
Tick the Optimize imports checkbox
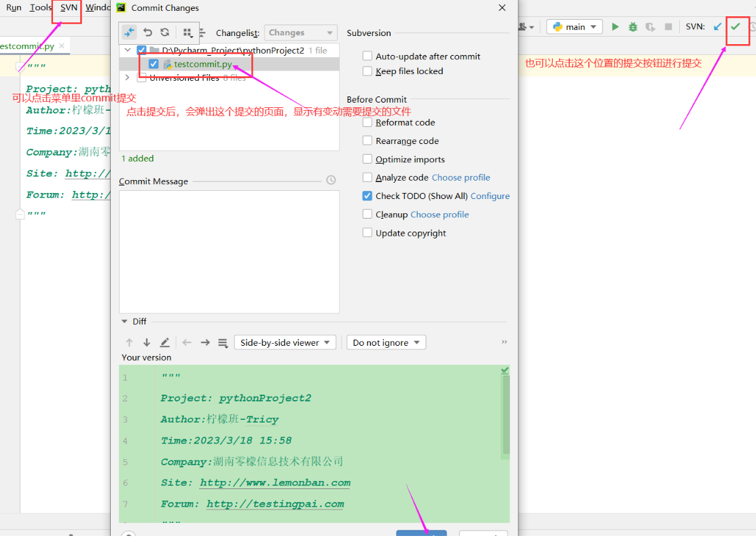point(367,160)
